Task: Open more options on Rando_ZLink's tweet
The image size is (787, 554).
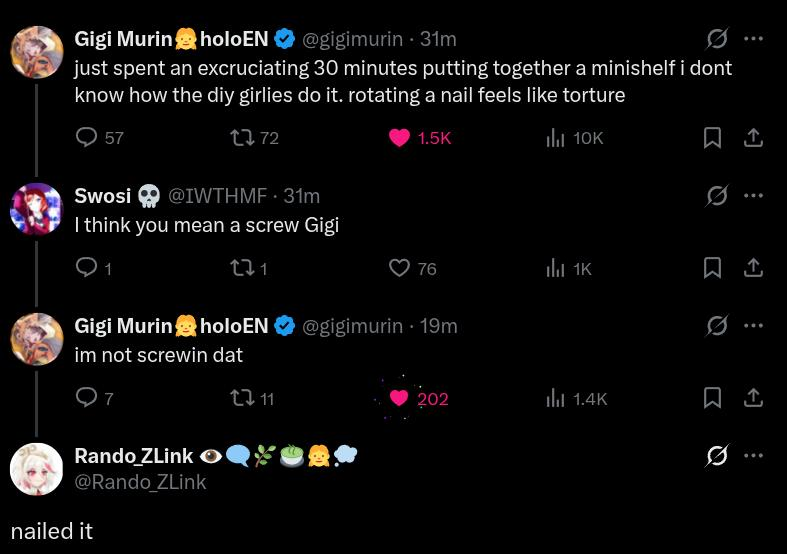Action: [x=754, y=456]
